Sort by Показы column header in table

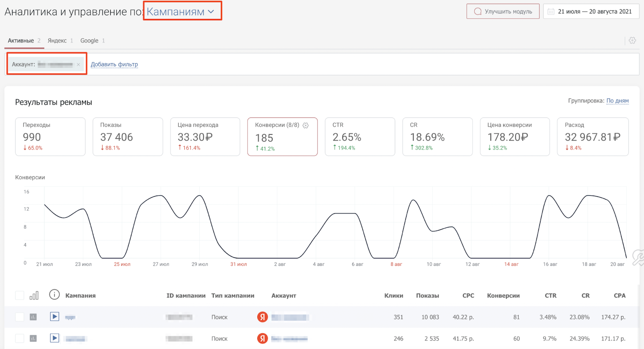pyautogui.click(x=427, y=295)
